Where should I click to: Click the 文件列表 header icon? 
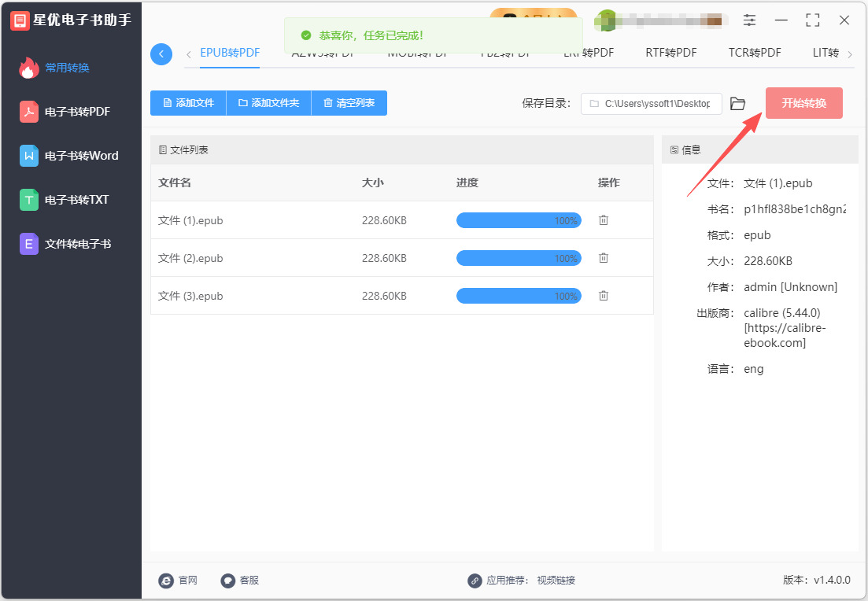163,150
